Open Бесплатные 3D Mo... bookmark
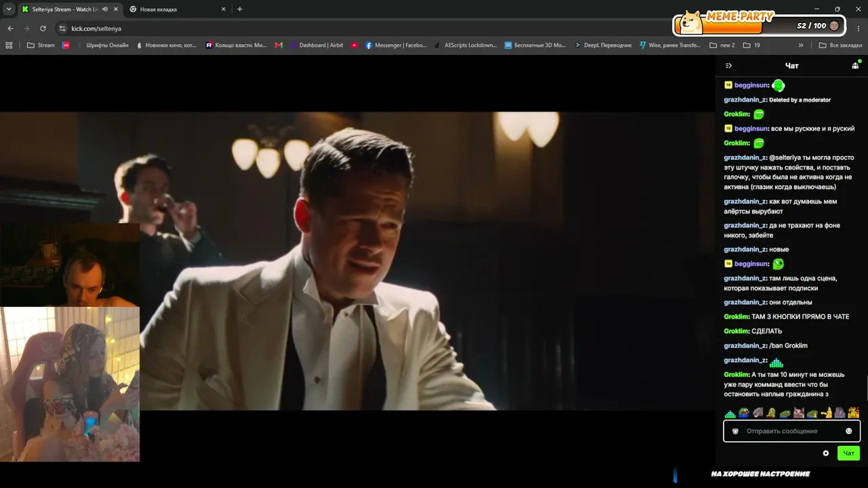The image size is (868, 488). click(535, 45)
